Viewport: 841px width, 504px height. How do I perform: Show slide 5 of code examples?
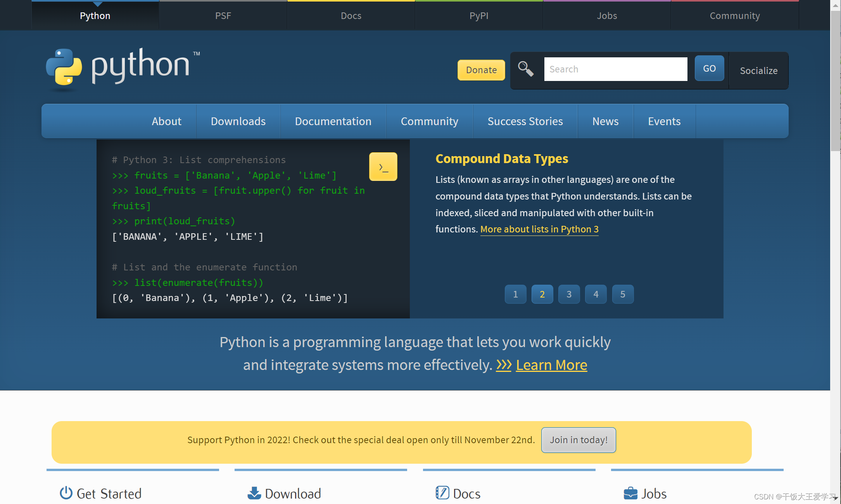(x=623, y=294)
